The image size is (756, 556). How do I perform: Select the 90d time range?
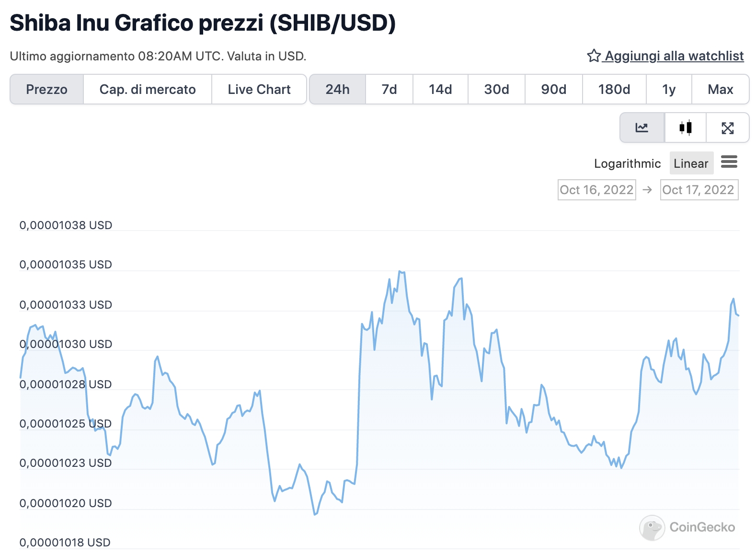point(554,89)
